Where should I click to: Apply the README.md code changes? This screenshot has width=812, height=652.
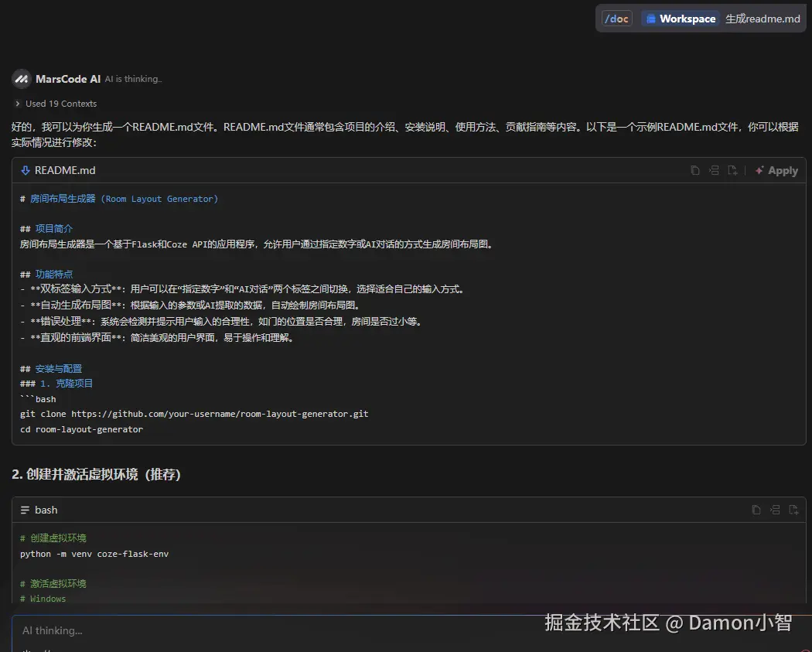(776, 170)
